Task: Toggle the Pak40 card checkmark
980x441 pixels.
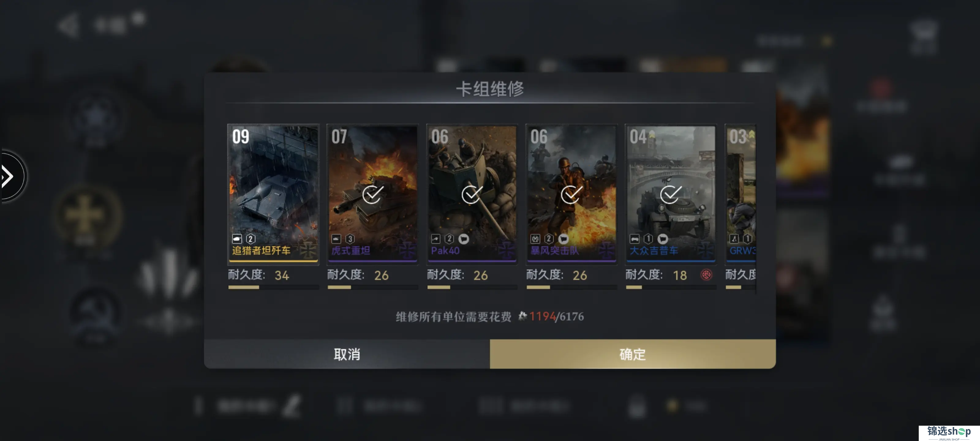Action: [472, 194]
